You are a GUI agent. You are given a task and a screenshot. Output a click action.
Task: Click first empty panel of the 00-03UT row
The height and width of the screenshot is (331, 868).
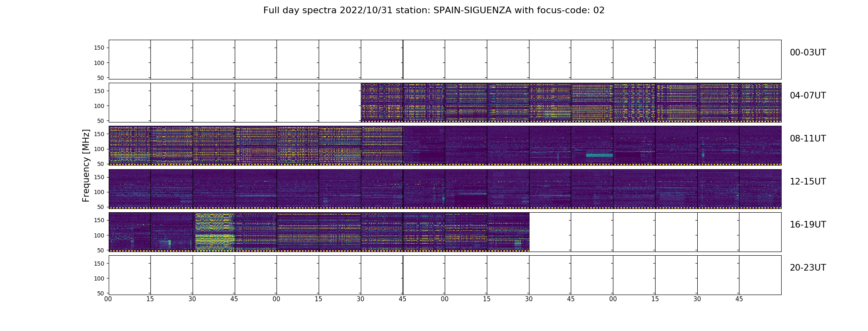[130, 60]
